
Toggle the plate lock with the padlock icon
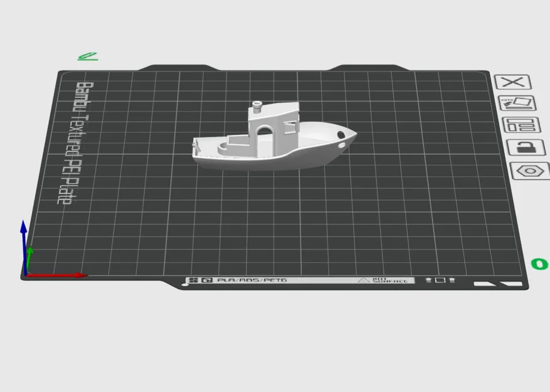pyautogui.click(x=527, y=147)
